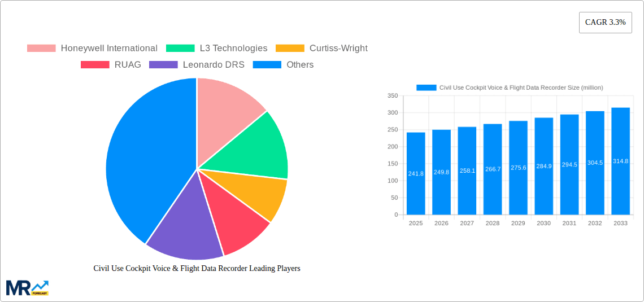Toggle Curtiss-Wright legend swatch
The image size is (644, 302).
(290, 48)
